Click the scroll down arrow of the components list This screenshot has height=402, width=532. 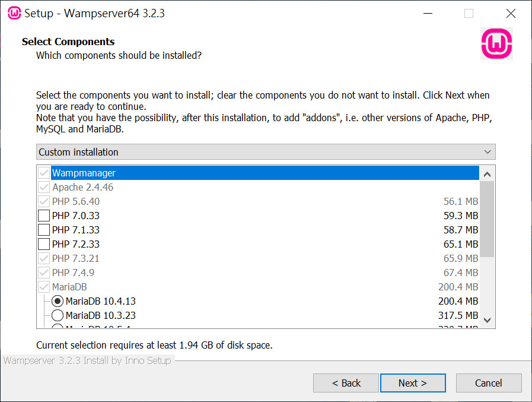pyautogui.click(x=487, y=320)
